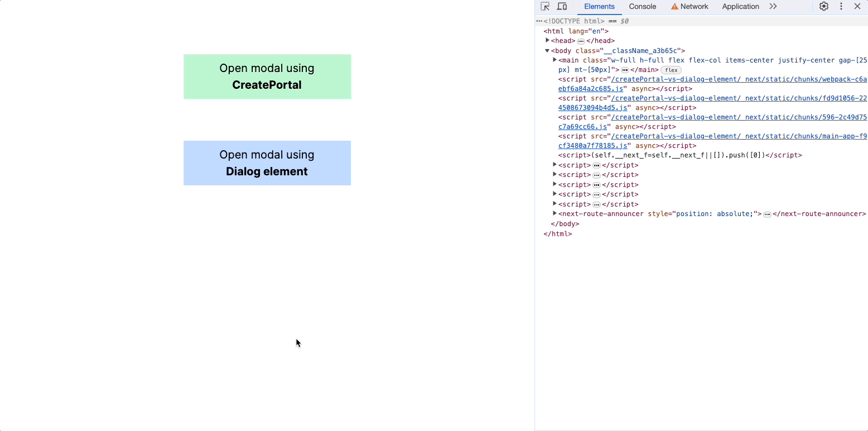Screen dimensions: 868x431
Task: Close the DevTools panel
Action: [x=857, y=7]
